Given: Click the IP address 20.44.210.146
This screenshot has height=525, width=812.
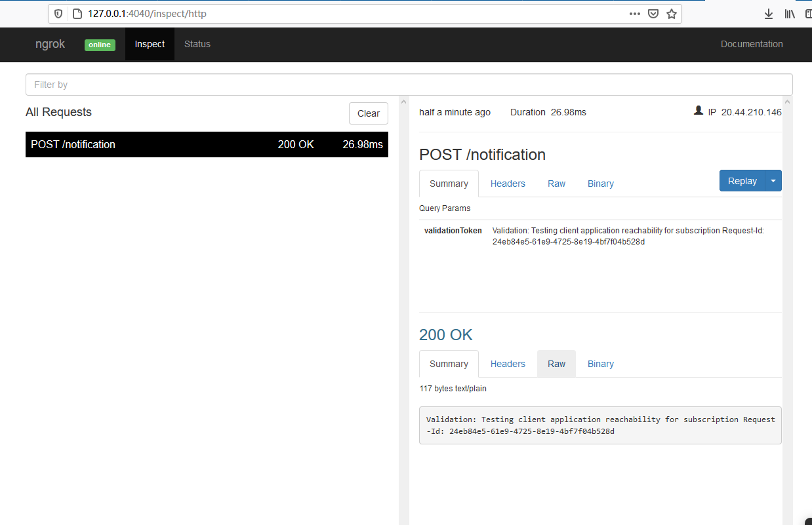Looking at the screenshot, I should [752, 112].
